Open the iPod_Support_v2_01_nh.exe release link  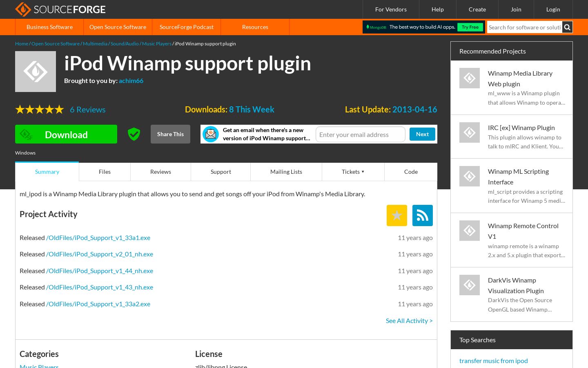point(100,254)
